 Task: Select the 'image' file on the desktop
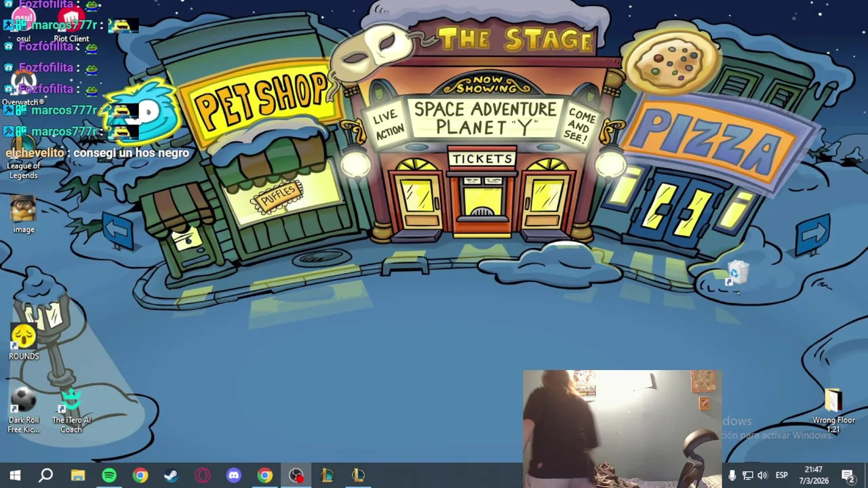(24, 214)
